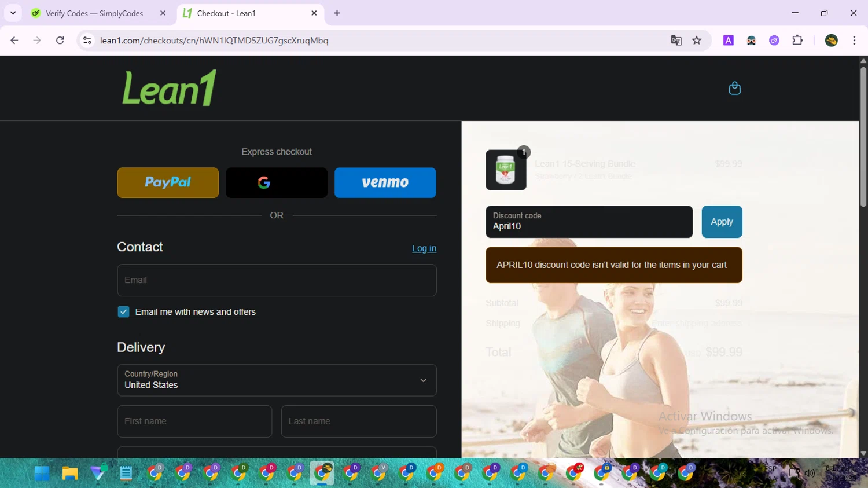Focus the Last name field
Screen dimensions: 868x488
coord(359,421)
